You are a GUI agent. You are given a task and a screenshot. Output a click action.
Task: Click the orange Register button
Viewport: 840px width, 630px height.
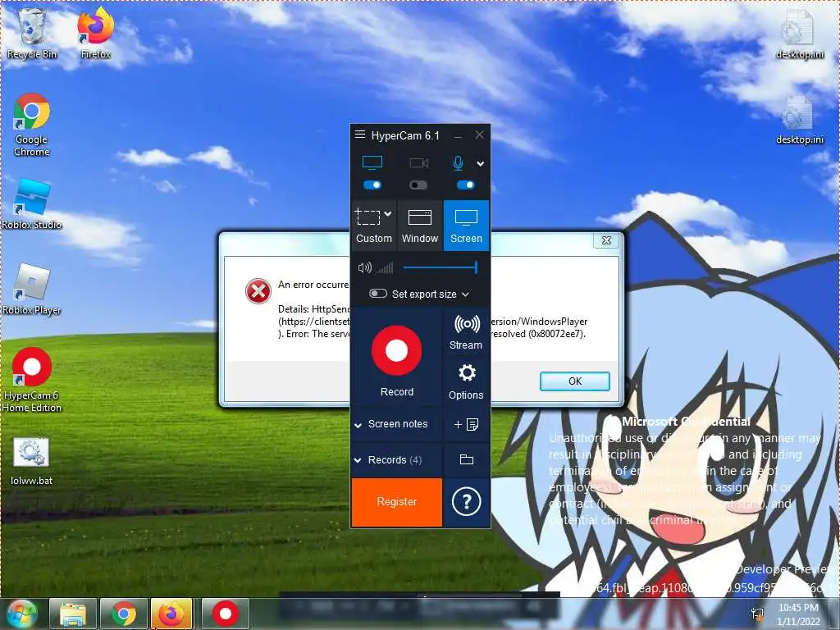pos(397,502)
